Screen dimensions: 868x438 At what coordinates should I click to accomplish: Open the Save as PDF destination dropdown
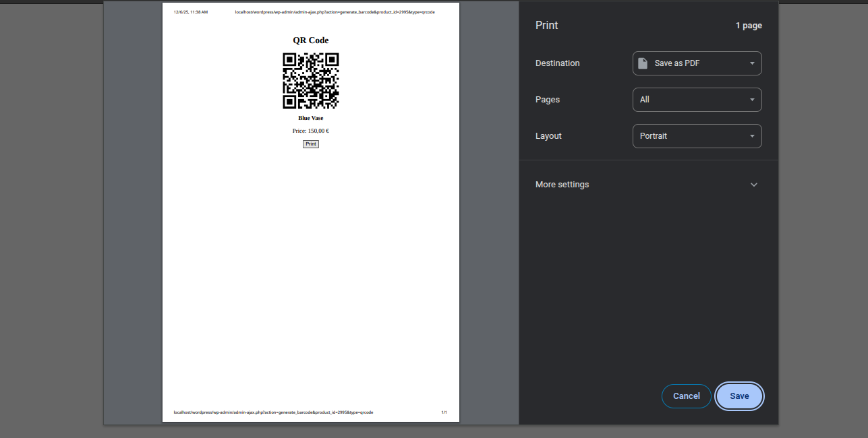pos(697,63)
